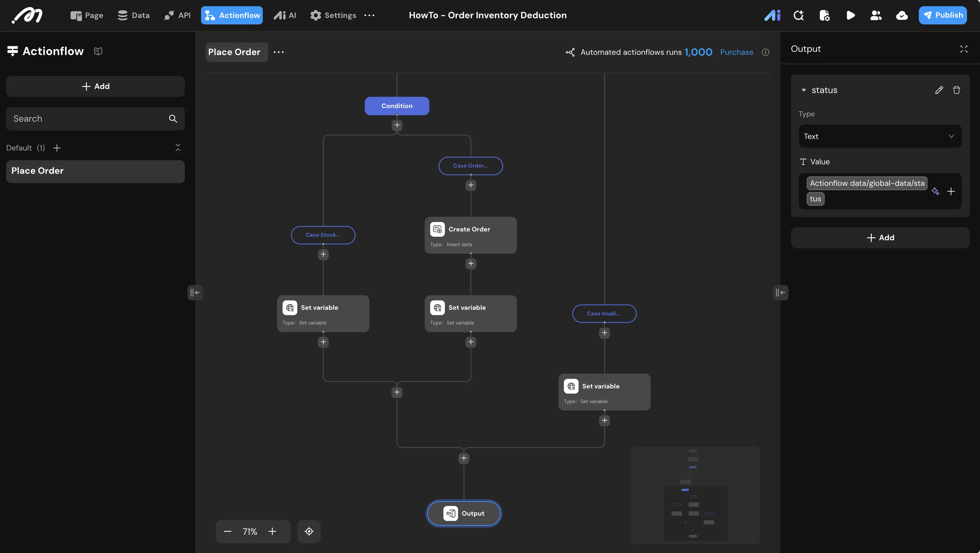Viewport: 980px width, 553px height.
Task: Focus the Search input field
Action: coord(95,119)
